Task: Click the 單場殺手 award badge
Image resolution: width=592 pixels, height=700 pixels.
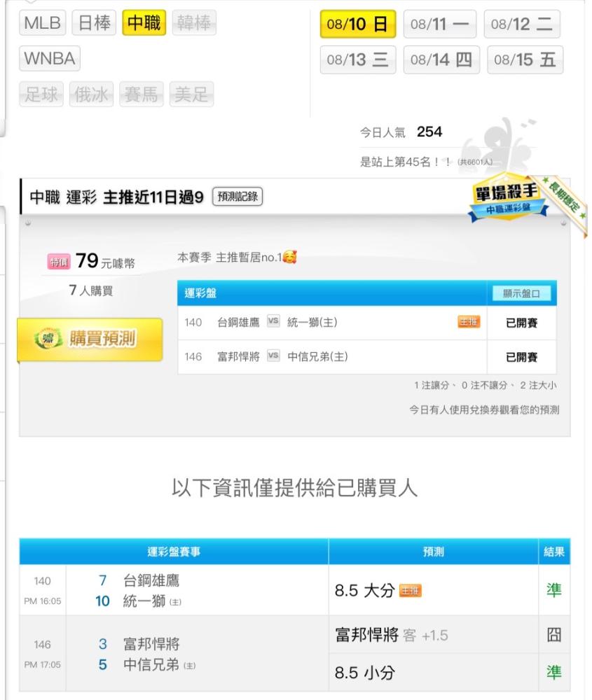Action: [507, 198]
